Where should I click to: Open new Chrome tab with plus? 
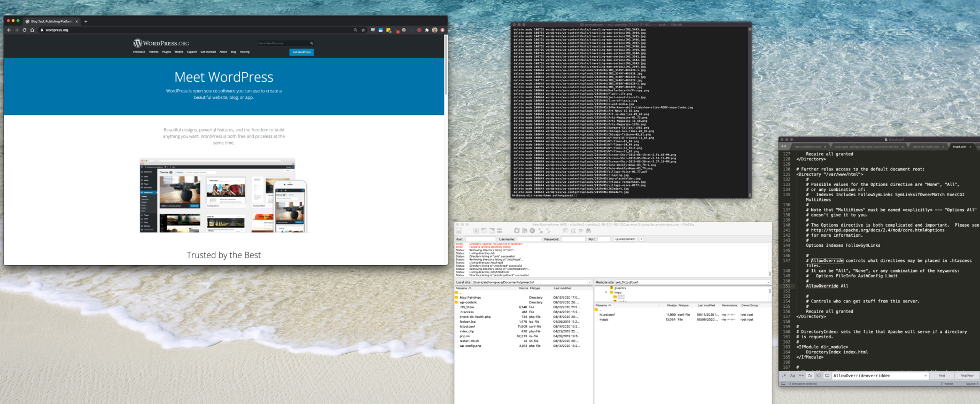(85, 21)
